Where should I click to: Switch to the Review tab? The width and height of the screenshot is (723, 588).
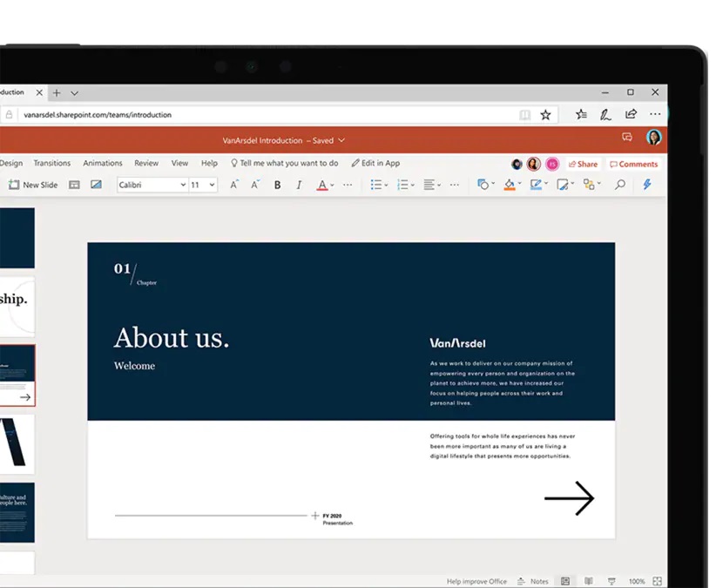[146, 163]
